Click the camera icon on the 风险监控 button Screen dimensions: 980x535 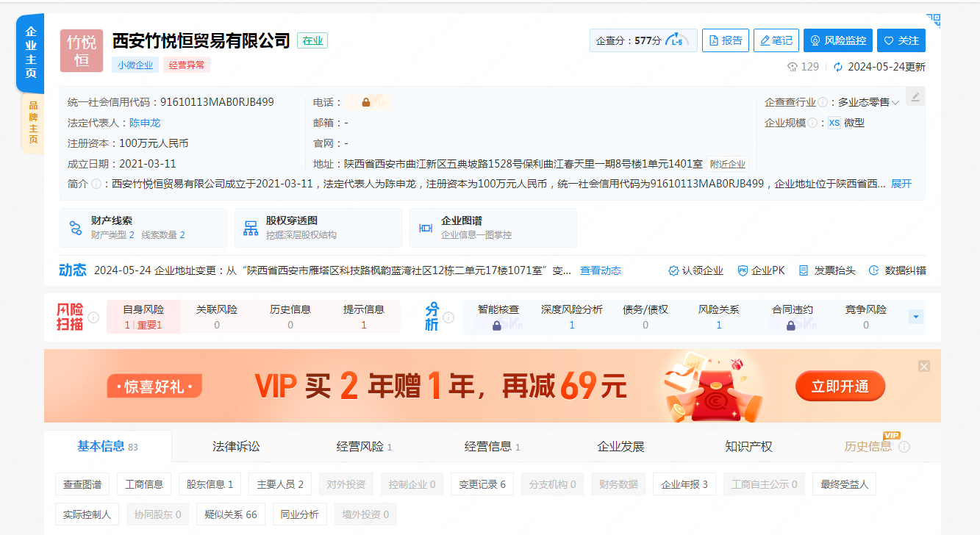point(815,41)
